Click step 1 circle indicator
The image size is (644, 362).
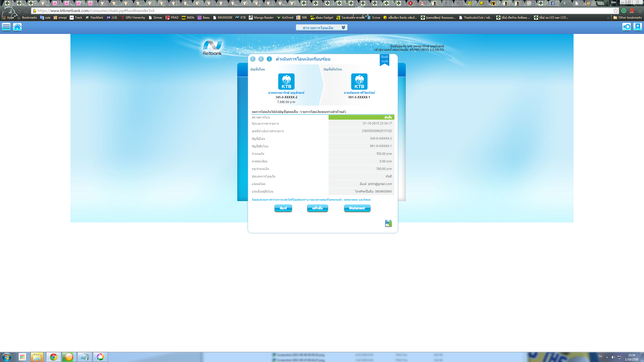253,59
